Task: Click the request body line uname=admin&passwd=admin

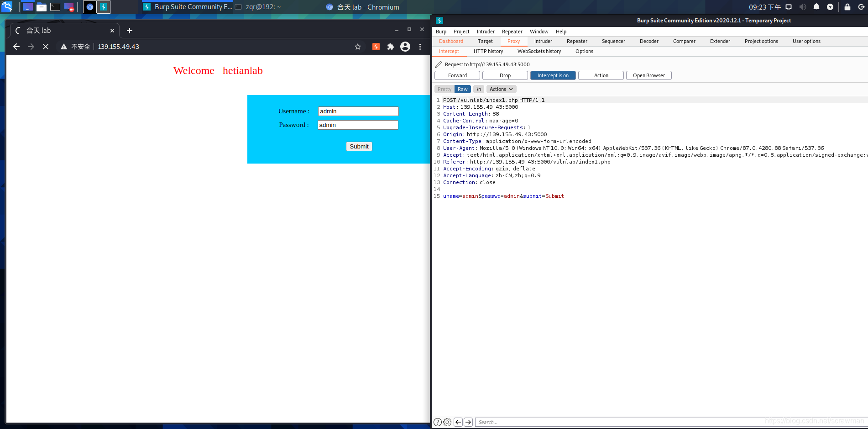Action: point(503,196)
